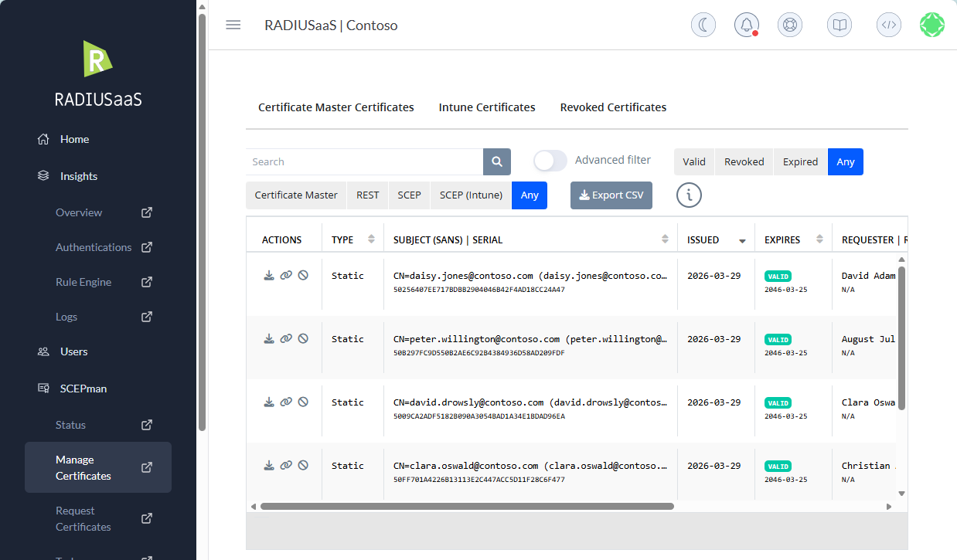Switch to dark mode via moon icon
The width and height of the screenshot is (957, 560).
[x=703, y=24]
